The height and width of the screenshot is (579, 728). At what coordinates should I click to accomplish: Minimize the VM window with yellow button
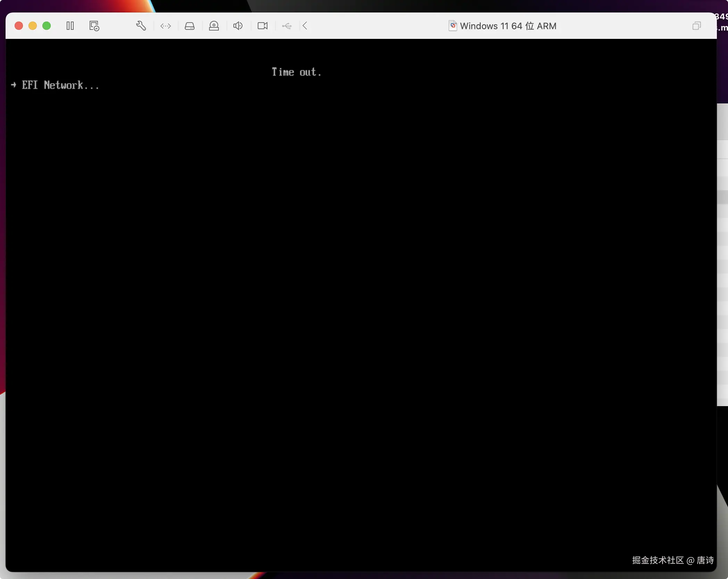(33, 26)
